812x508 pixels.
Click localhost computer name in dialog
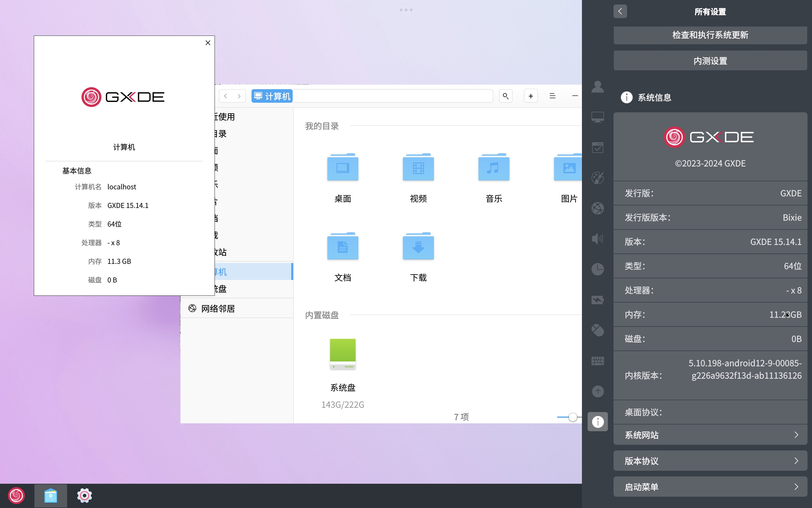coord(122,187)
